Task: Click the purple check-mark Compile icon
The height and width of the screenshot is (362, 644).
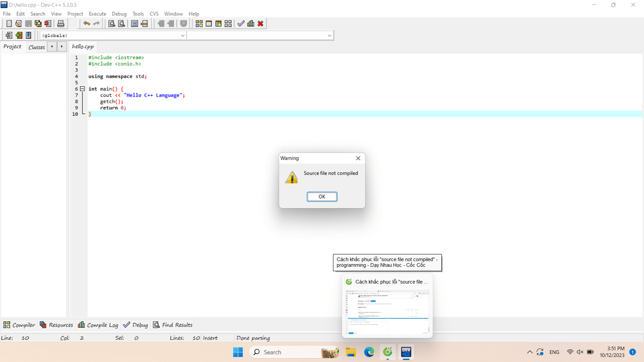Action: (241, 23)
